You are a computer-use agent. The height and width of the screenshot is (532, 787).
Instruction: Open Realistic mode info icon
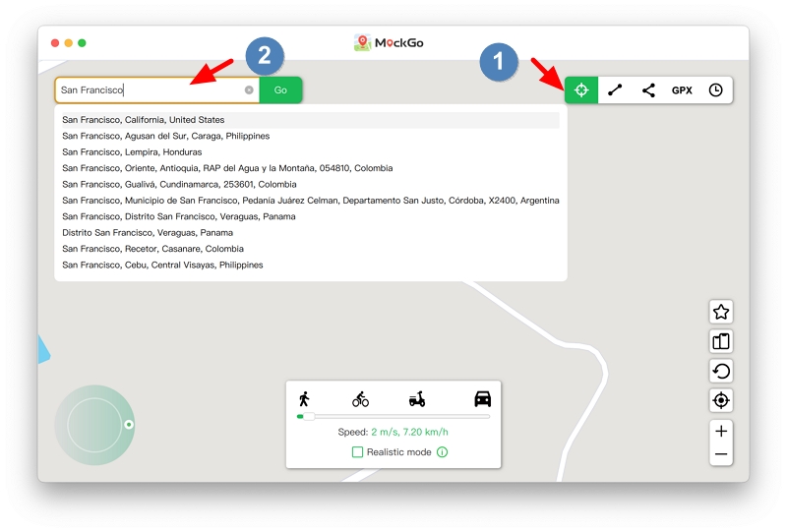pyautogui.click(x=442, y=452)
